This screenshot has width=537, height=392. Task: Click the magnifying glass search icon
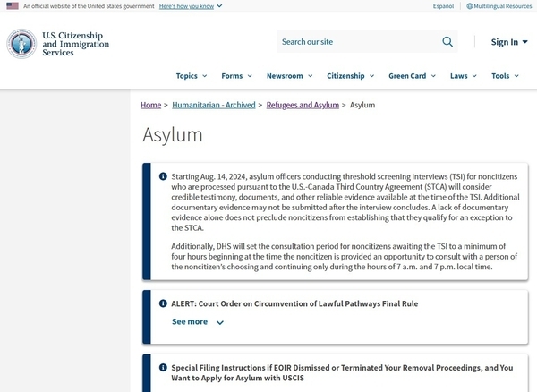coord(447,42)
